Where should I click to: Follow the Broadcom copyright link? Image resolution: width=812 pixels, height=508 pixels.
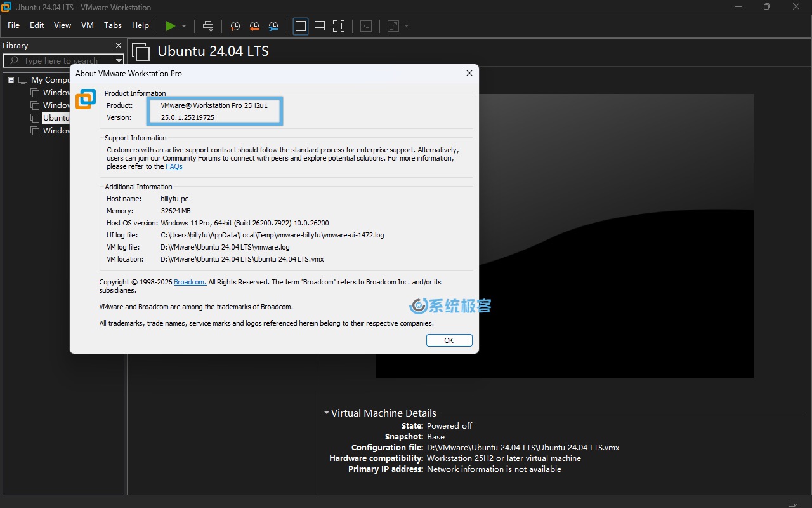pos(189,282)
